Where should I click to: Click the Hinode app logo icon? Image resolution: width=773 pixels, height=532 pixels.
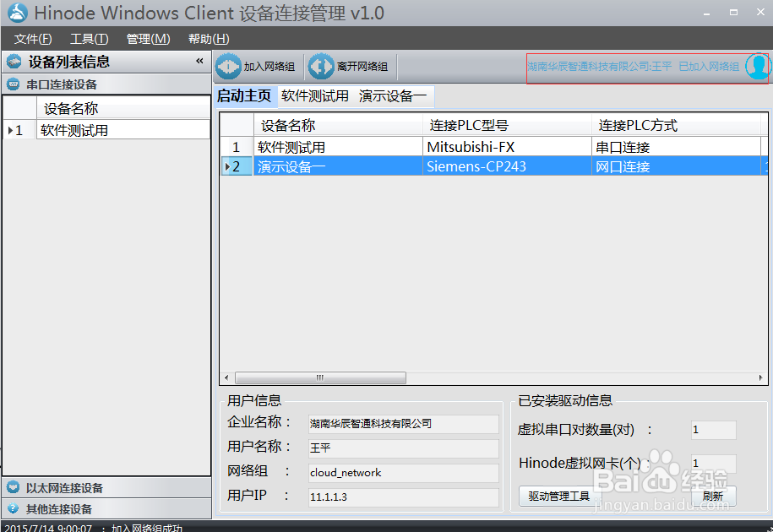18,13
